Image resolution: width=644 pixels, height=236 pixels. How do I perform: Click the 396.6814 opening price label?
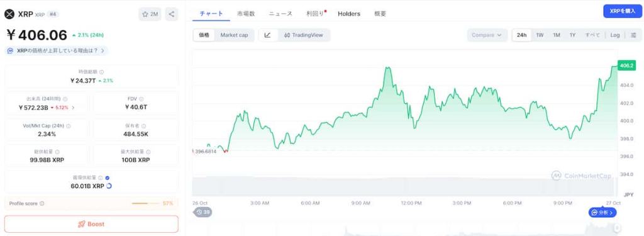[206, 151]
